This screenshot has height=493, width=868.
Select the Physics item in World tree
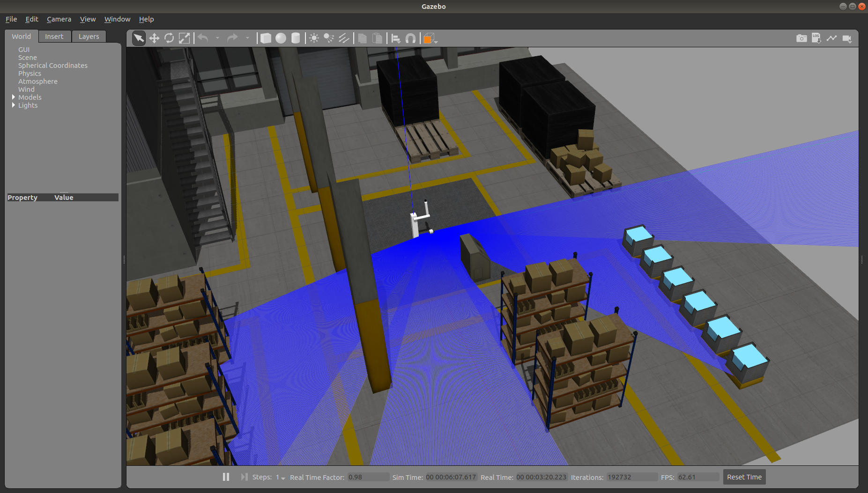(30, 73)
